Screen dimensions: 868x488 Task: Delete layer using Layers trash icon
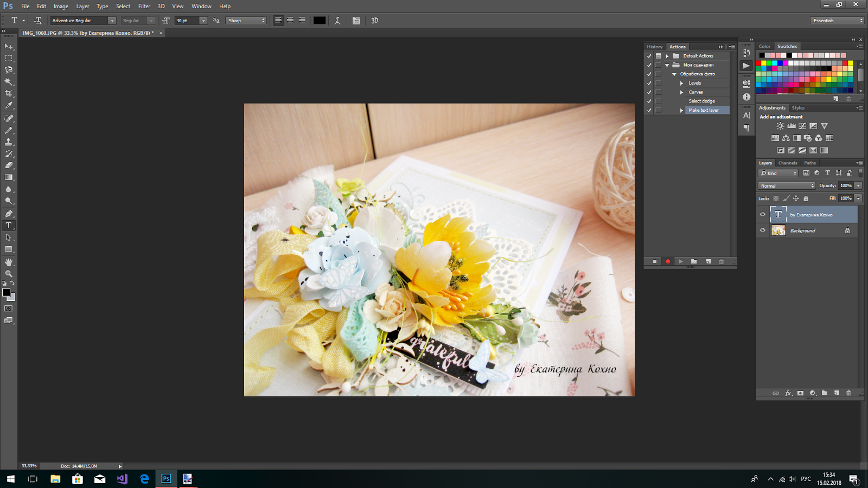pos(849,393)
